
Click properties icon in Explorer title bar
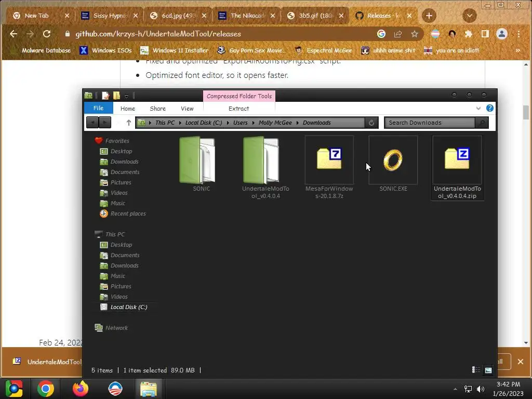click(105, 96)
